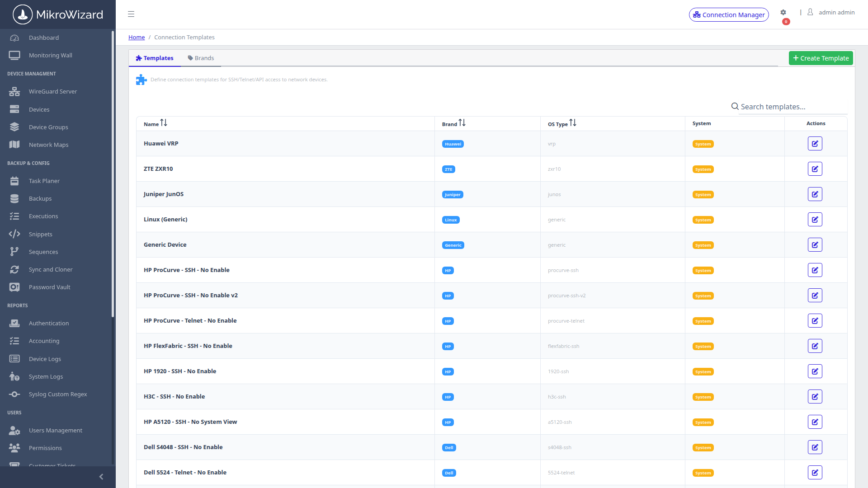The height and width of the screenshot is (488, 868).
Task: Click the Device Logs icon
Action: 14,359
